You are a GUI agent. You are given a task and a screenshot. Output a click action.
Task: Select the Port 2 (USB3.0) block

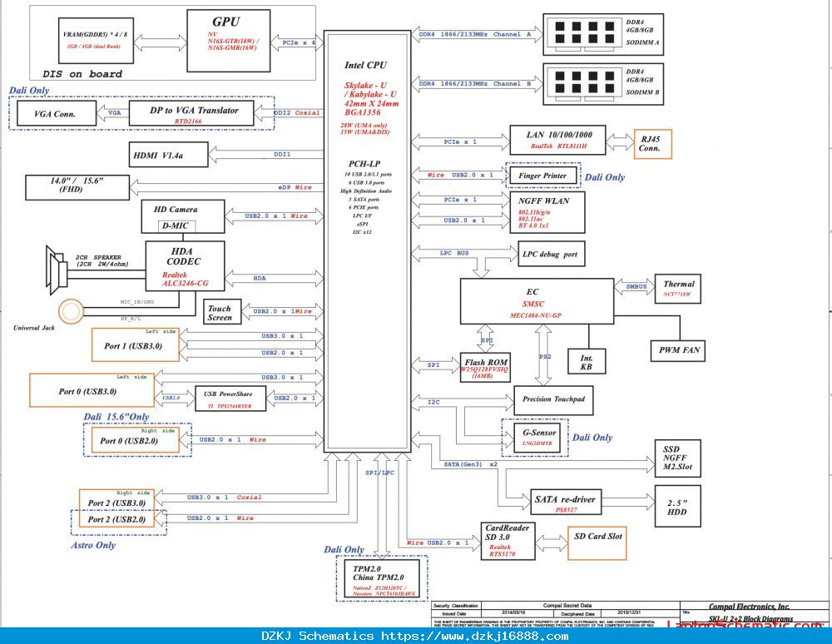point(116,502)
